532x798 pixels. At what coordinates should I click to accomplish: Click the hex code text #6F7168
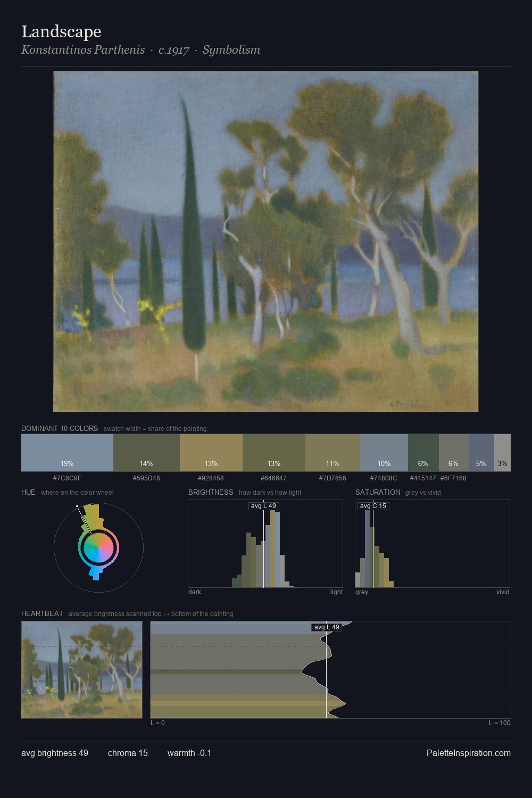click(453, 478)
